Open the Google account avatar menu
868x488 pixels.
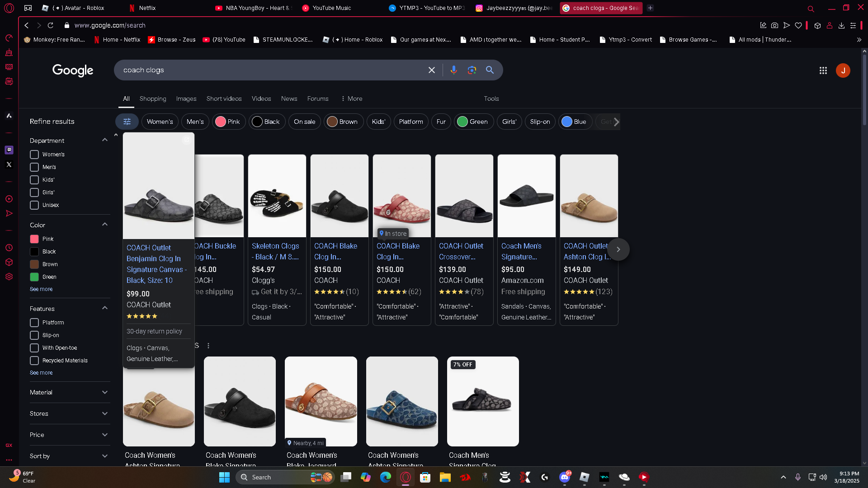coord(843,70)
